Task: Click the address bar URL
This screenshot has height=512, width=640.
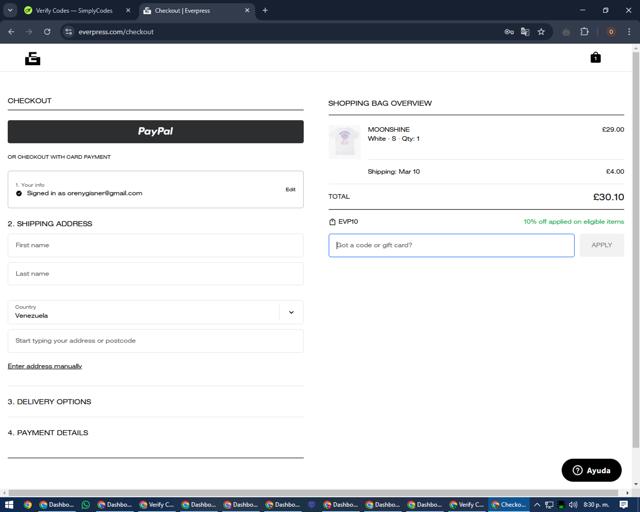Action: click(x=116, y=32)
